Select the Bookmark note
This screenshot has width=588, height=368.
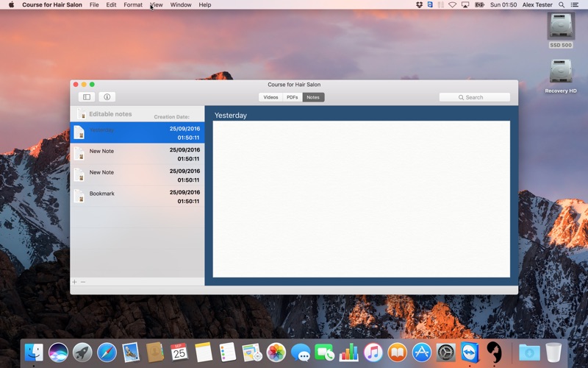pyautogui.click(x=137, y=197)
